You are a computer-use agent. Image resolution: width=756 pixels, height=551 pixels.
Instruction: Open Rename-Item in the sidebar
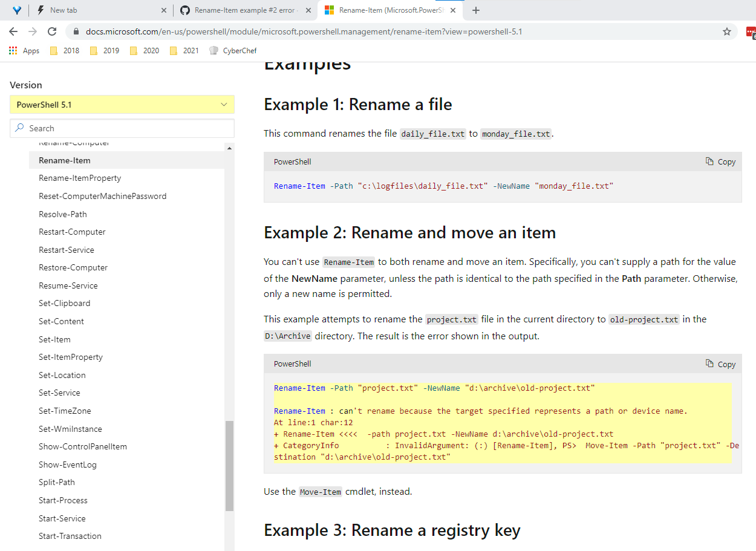pos(65,160)
